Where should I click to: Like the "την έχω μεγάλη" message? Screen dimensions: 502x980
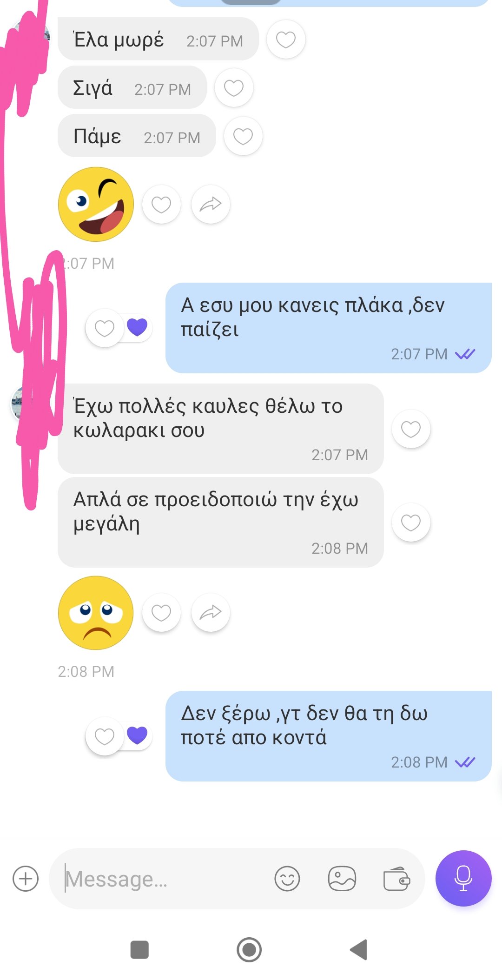pyautogui.click(x=411, y=523)
